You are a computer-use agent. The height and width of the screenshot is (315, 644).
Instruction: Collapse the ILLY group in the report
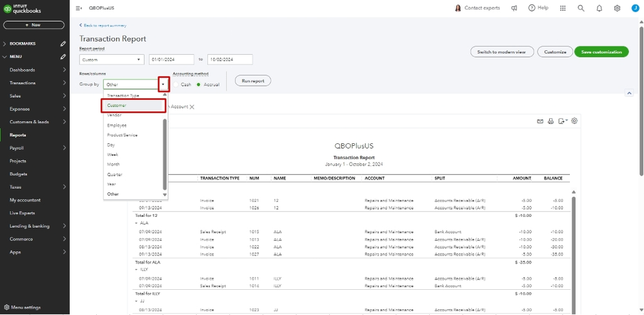[136, 269]
